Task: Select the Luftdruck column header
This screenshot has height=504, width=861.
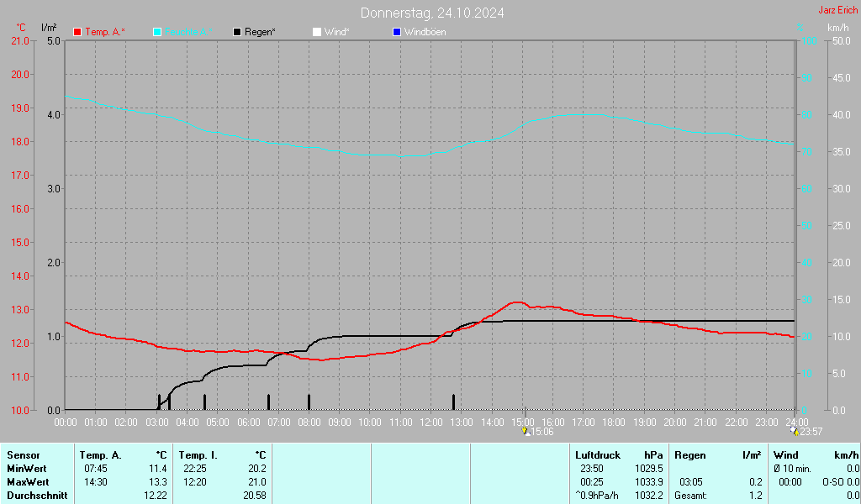Action: [x=598, y=455]
